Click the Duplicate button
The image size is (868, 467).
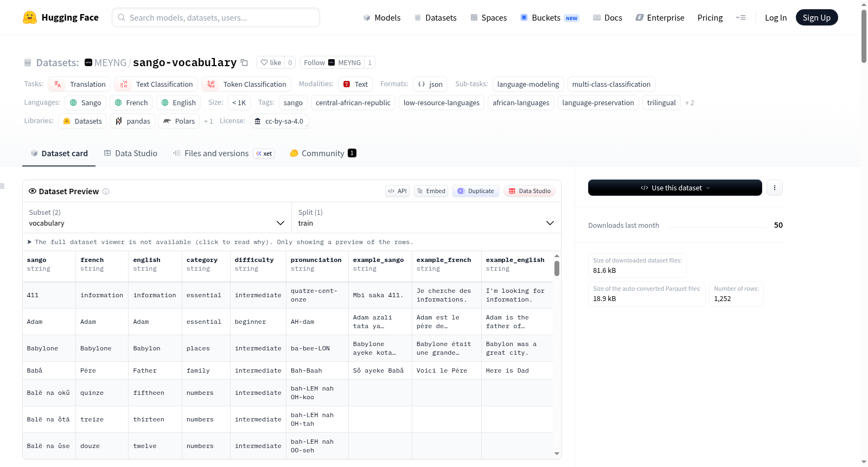tap(476, 191)
